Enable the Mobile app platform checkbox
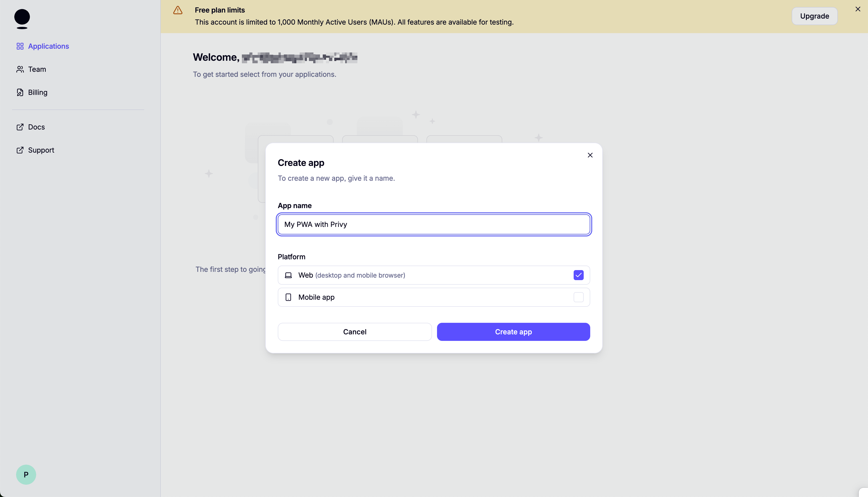Screen dimensions: 868x497 pyautogui.click(x=578, y=297)
